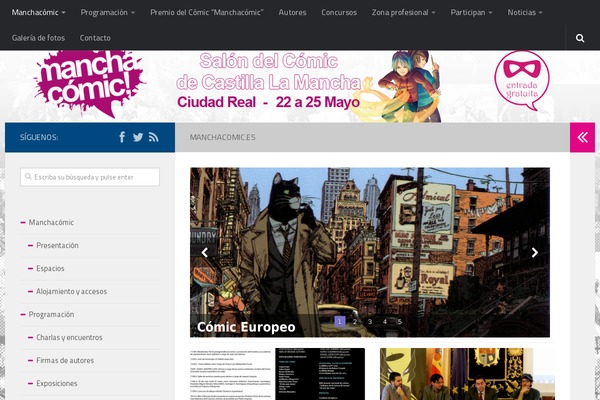Viewport: 600px width, 400px height.
Task: Open Galería de fotos menu item
Action: click(38, 38)
